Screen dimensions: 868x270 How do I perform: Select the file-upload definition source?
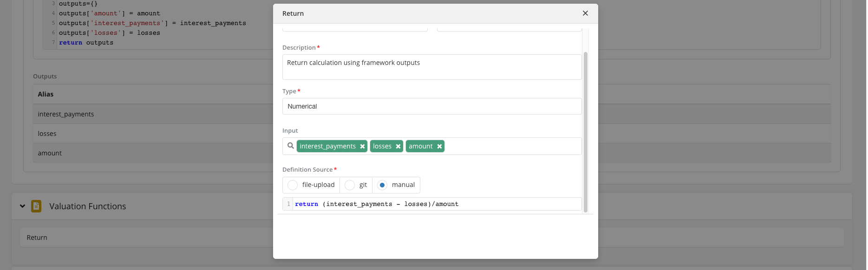pyautogui.click(x=293, y=185)
